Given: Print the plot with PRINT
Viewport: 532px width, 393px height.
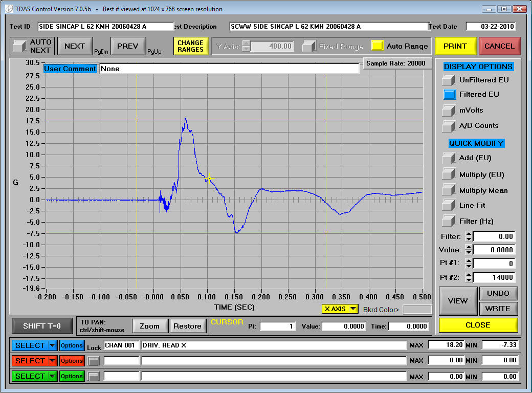Looking at the screenshot, I should [x=455, y=46].
